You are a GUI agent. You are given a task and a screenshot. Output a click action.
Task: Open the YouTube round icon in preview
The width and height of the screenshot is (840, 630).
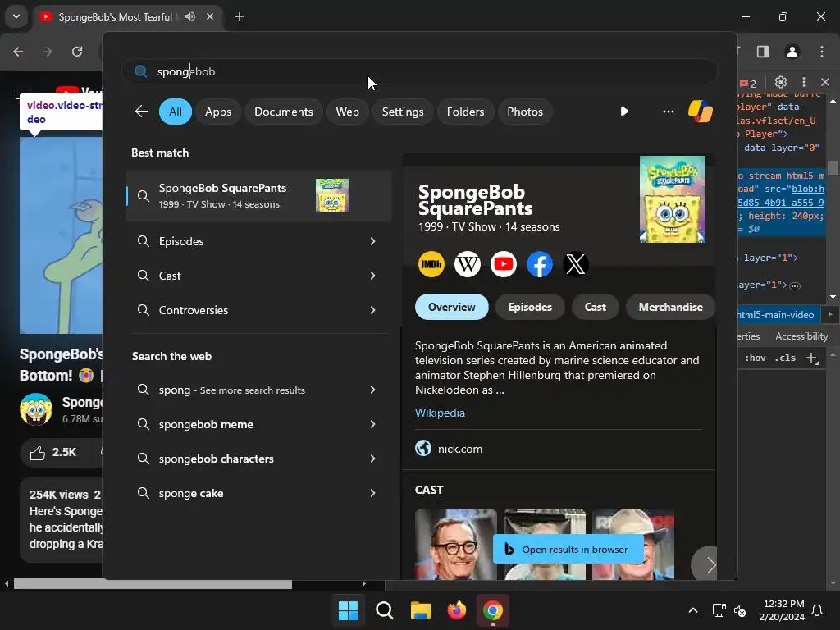(504, 264)
